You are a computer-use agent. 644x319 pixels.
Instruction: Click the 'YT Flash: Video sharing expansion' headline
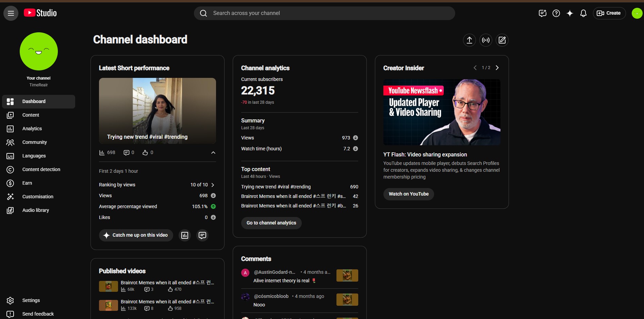click(x=425, y=155)
